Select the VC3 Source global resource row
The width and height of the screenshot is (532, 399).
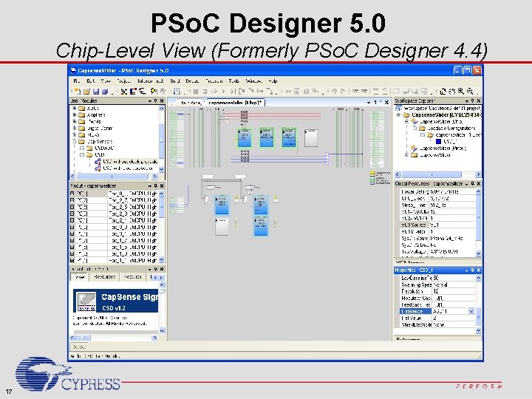pyautogui.click(x=437, y=225)
